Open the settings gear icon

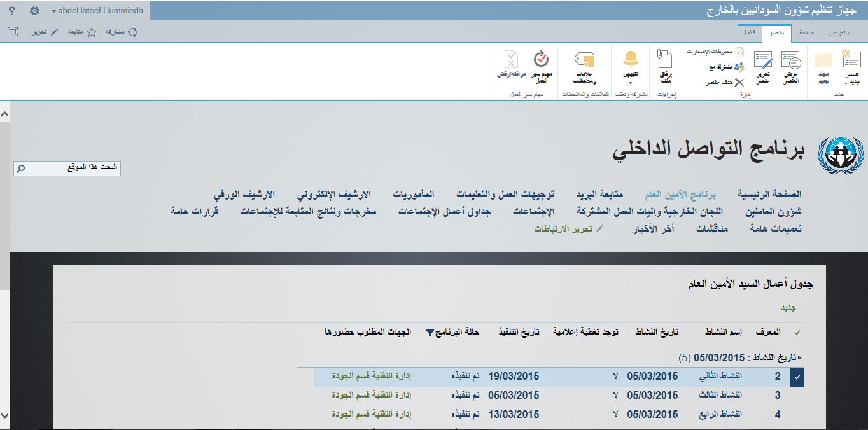point(34,11)
